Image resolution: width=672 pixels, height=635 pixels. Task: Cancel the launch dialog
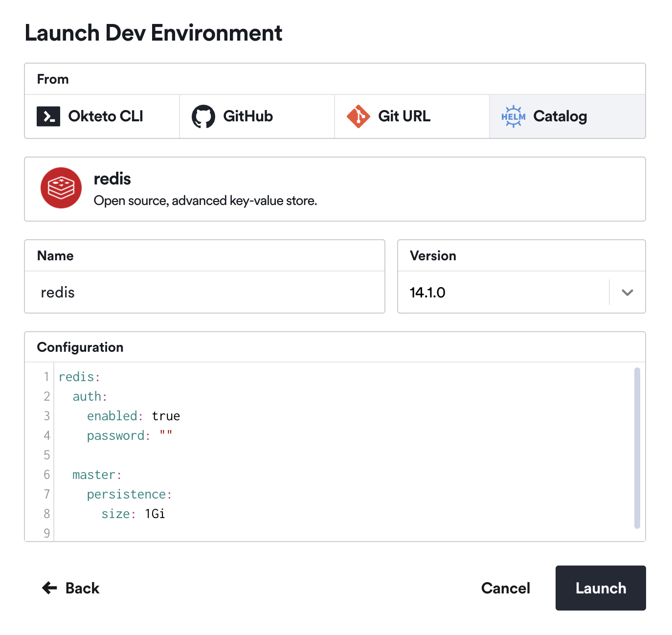506,588
